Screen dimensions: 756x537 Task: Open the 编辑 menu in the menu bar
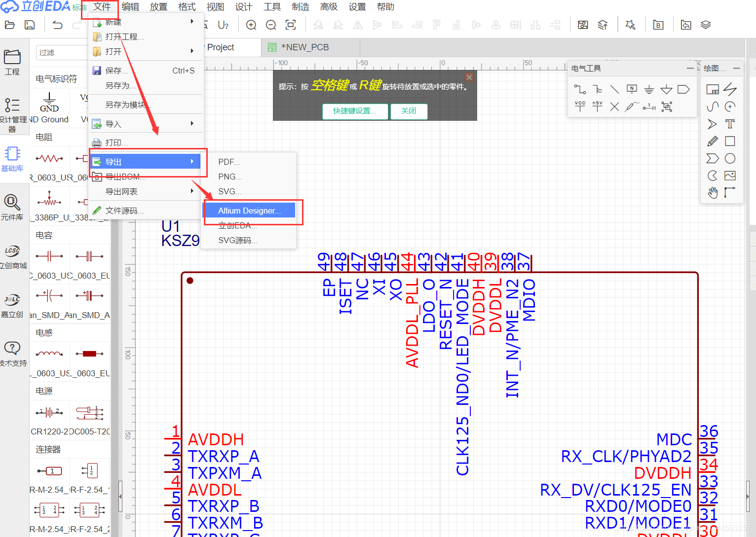[130, 7]
